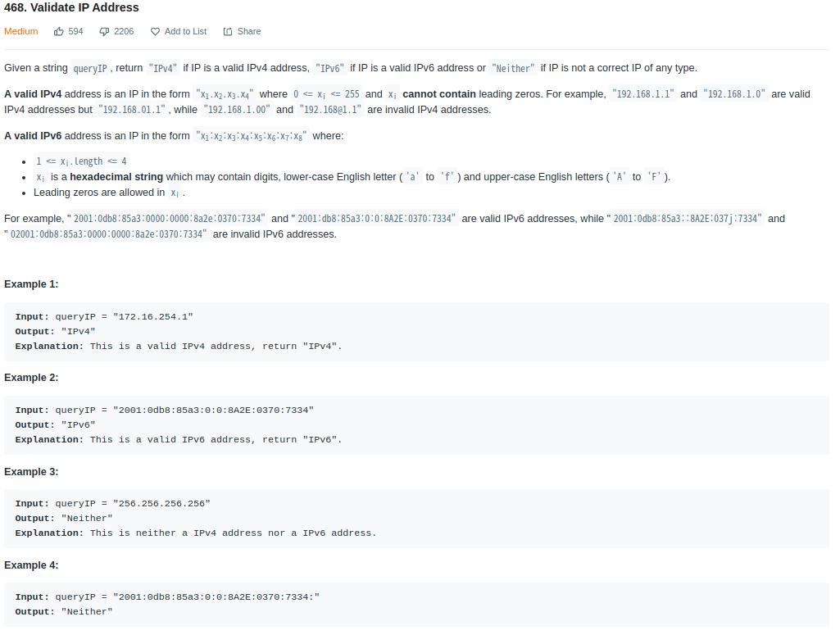Upvote the problem with thumbs-up icon

59,32
